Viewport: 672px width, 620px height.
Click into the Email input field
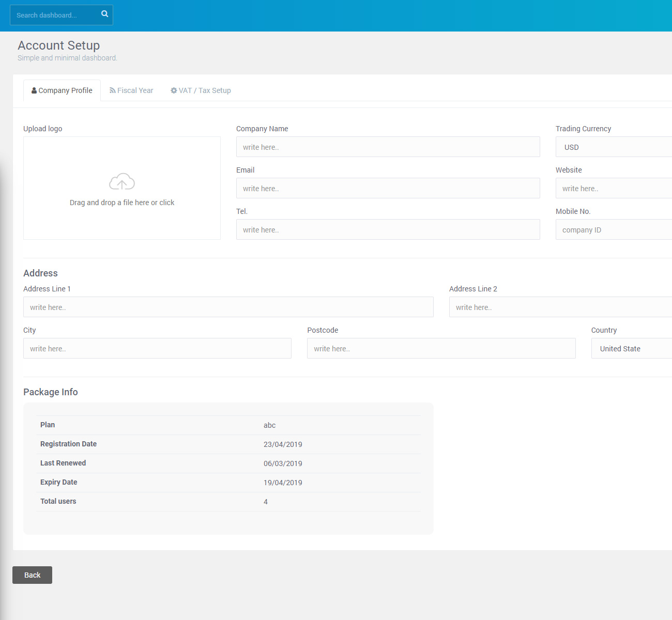tap(388, 189)
